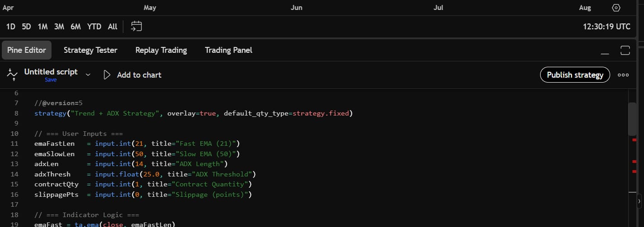Click the Jun label on time axis

[x=296, y=8]
